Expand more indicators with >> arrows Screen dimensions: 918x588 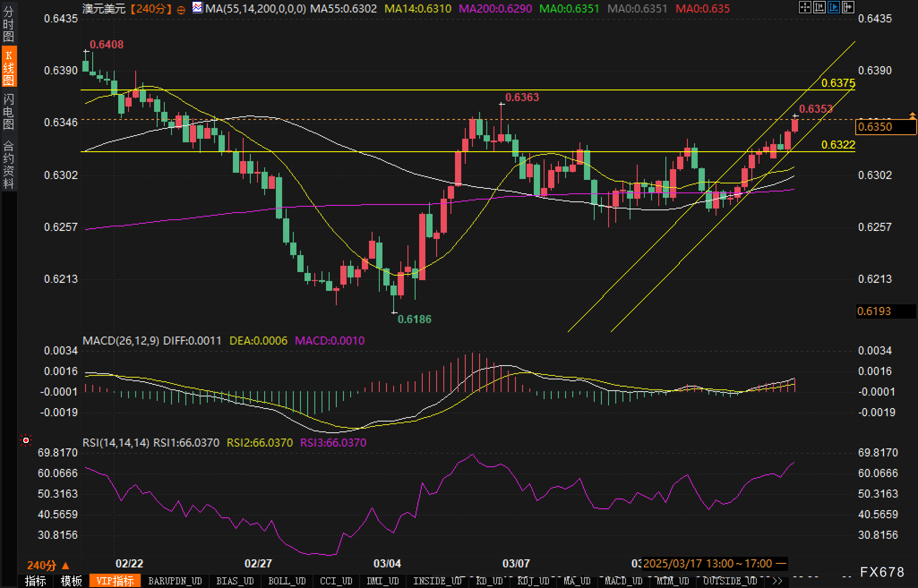tap(778, 581)
